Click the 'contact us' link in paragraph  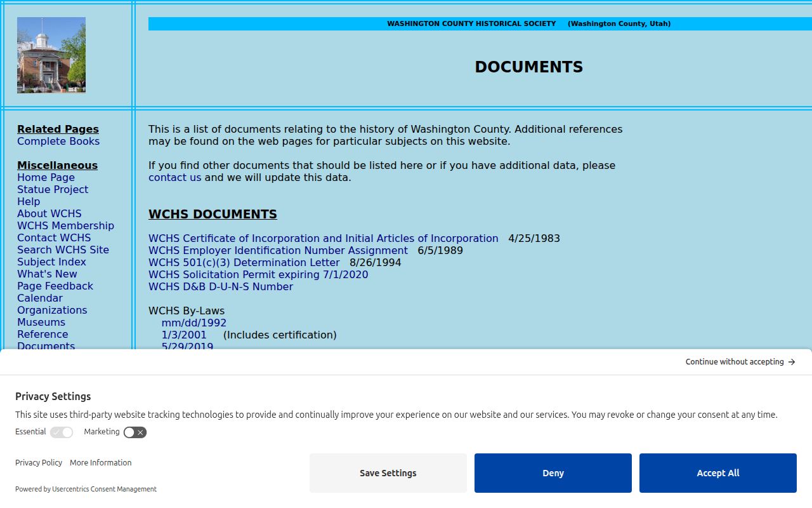coord(174,178)
